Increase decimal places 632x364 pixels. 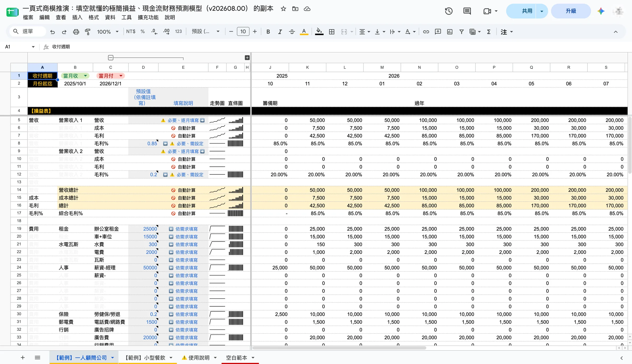click(166, 32)
